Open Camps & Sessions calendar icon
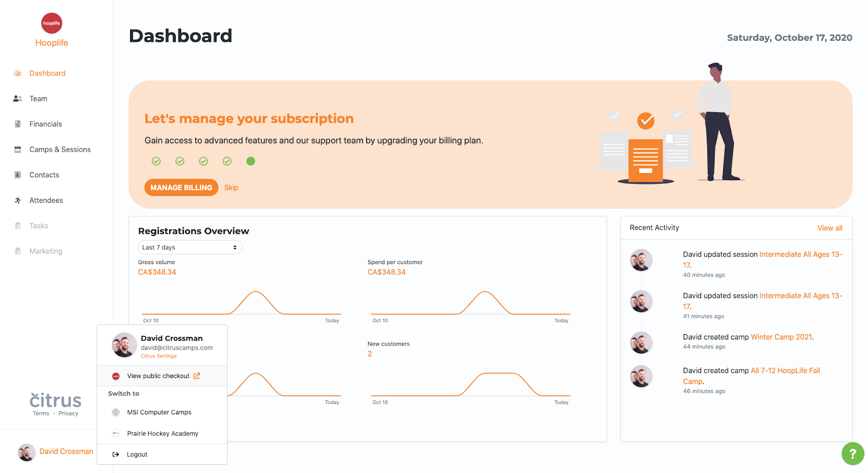This screenshot has width=868, height=473. 17,150
